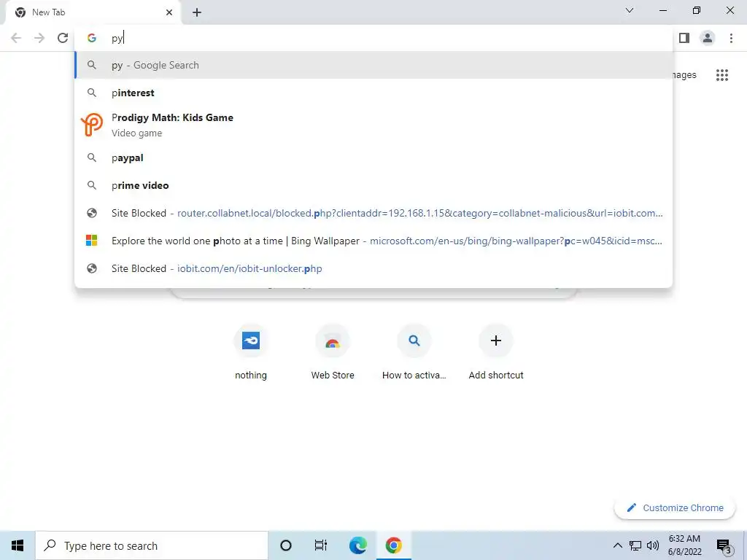Open Task View on taskbar
This screenshot has width=747, height=560.
tap(321, 545)
